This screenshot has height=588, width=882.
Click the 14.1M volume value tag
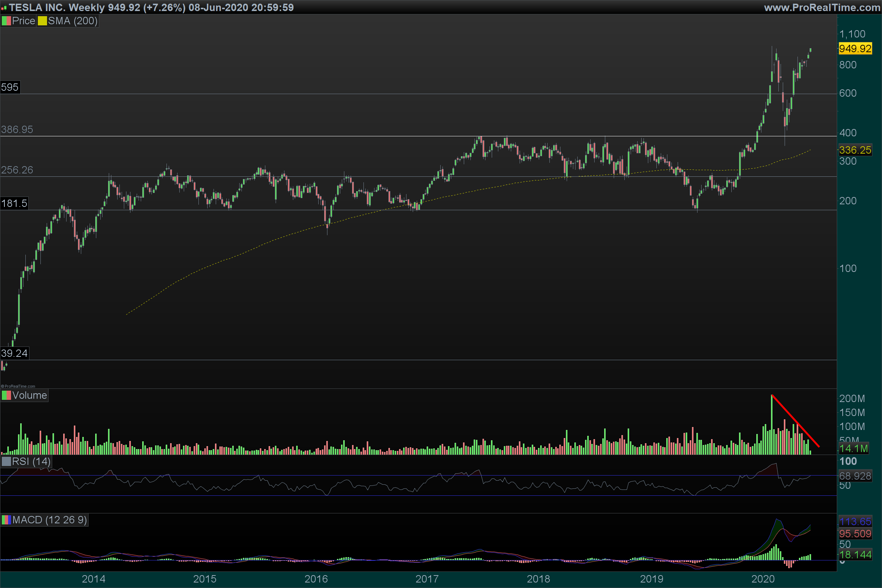[x=853, y=448]
